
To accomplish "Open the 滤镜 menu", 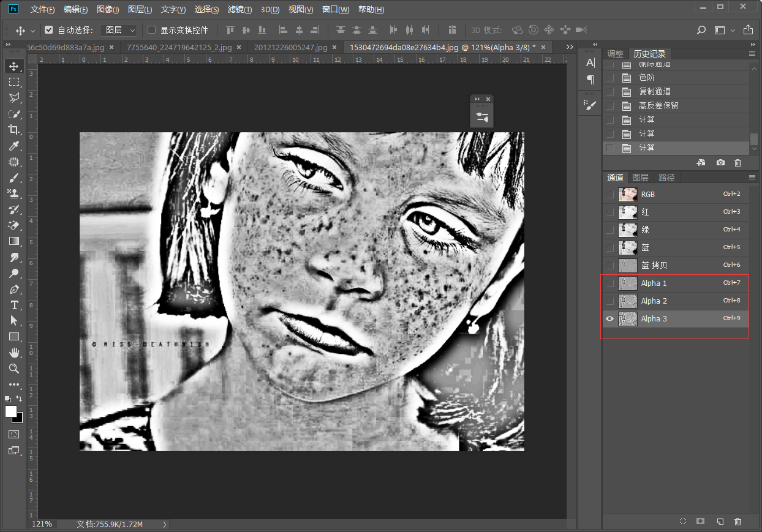I will pos(240,10).
